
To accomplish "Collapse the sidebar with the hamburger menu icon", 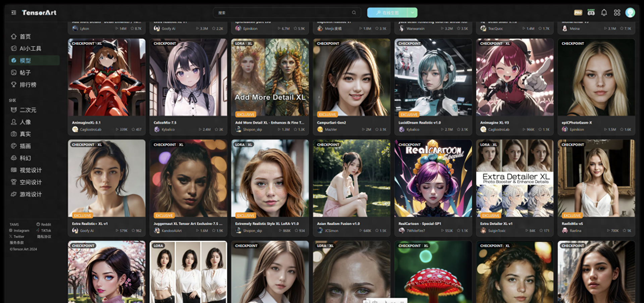I will point(14,13).
